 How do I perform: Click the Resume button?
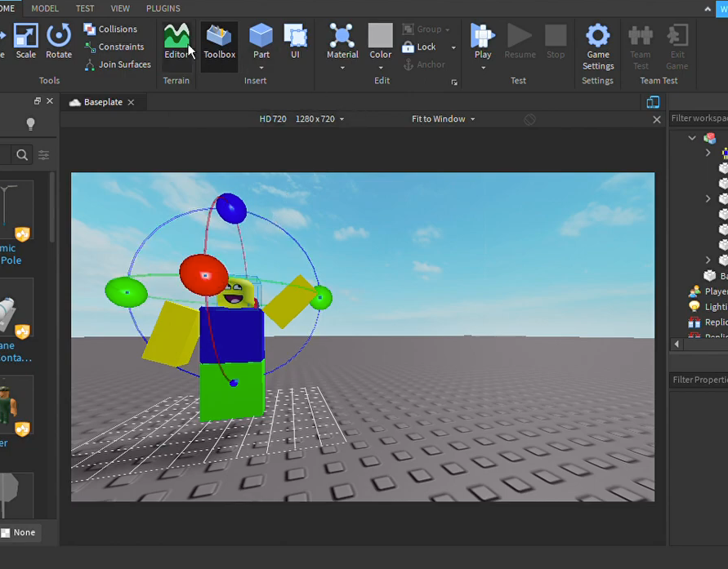click(520, 42)
